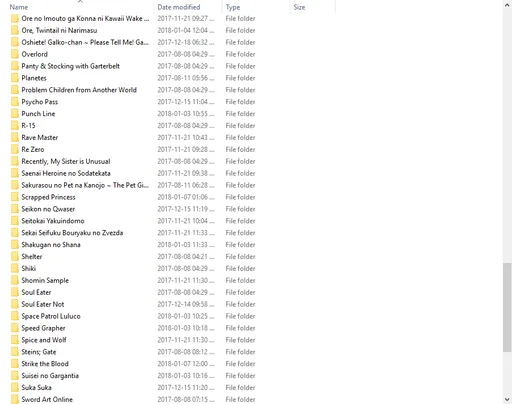The image size is (512, 404).
Task: Select the Steins; Gate folder icon
Action: coord(15,352)
